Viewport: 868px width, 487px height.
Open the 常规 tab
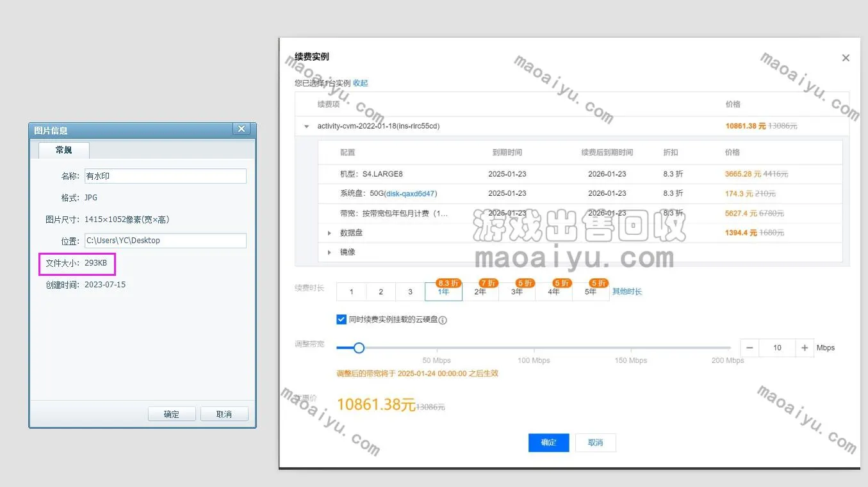point(64,150)
